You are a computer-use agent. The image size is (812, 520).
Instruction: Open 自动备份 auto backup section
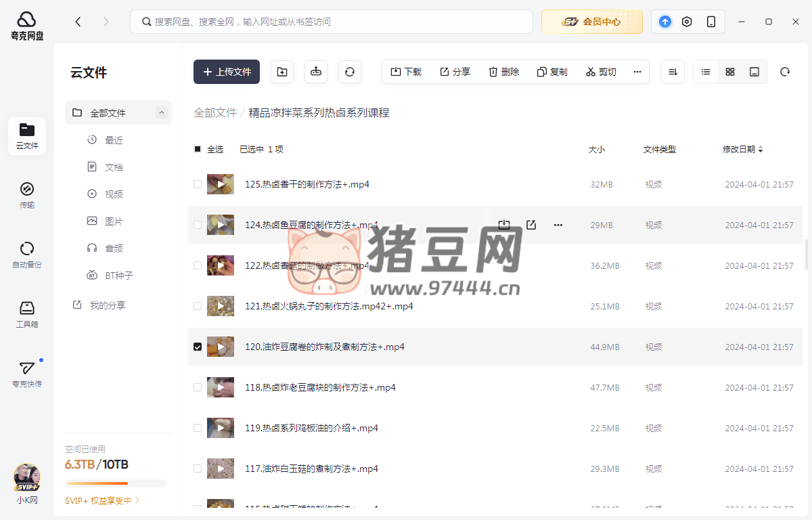[27, 254]
